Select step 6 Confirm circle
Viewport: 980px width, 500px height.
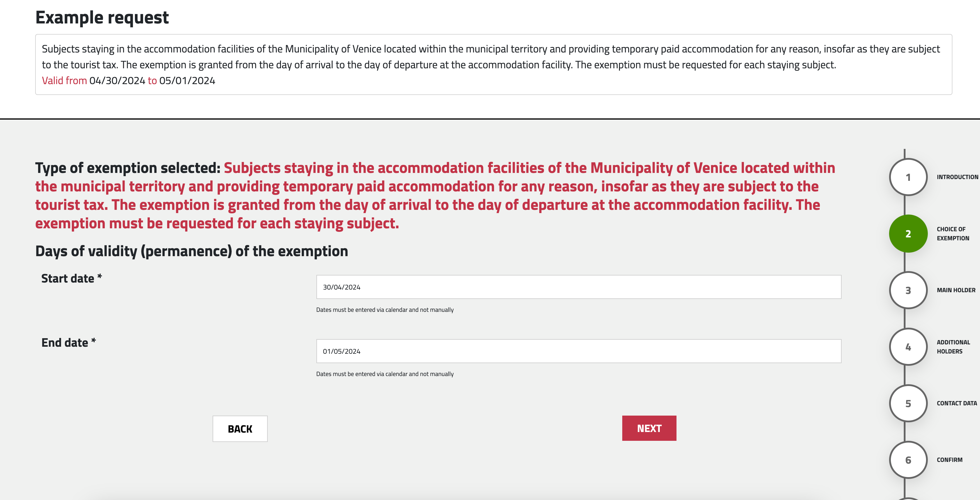908,459
